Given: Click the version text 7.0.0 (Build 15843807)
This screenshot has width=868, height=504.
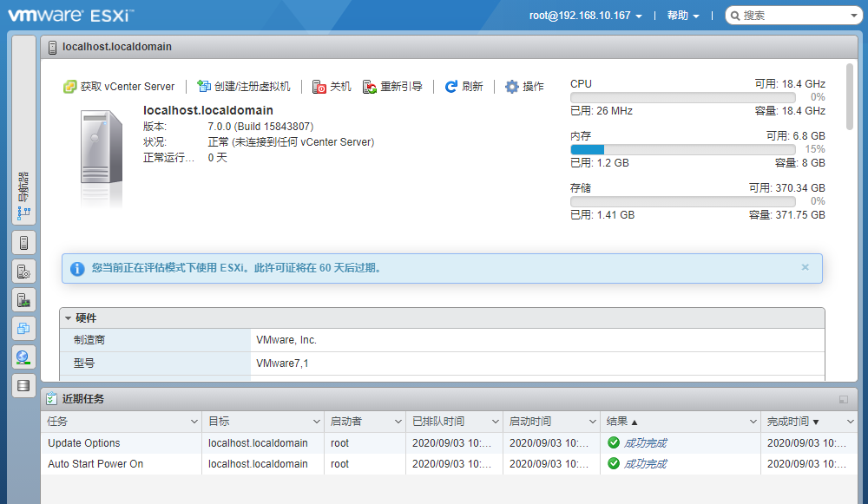Looking at the screenshot, I should [x=260, y=127].
